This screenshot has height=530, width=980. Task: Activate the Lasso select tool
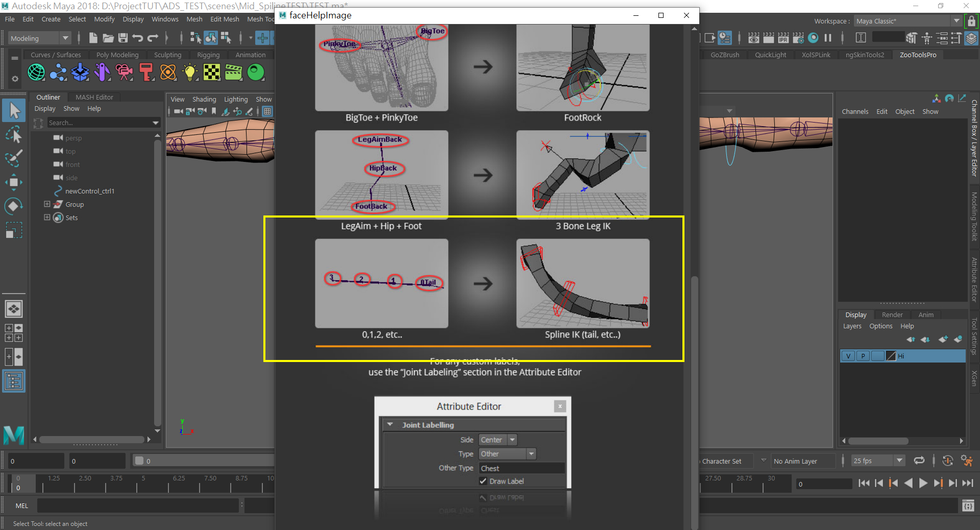coord(14,134)
